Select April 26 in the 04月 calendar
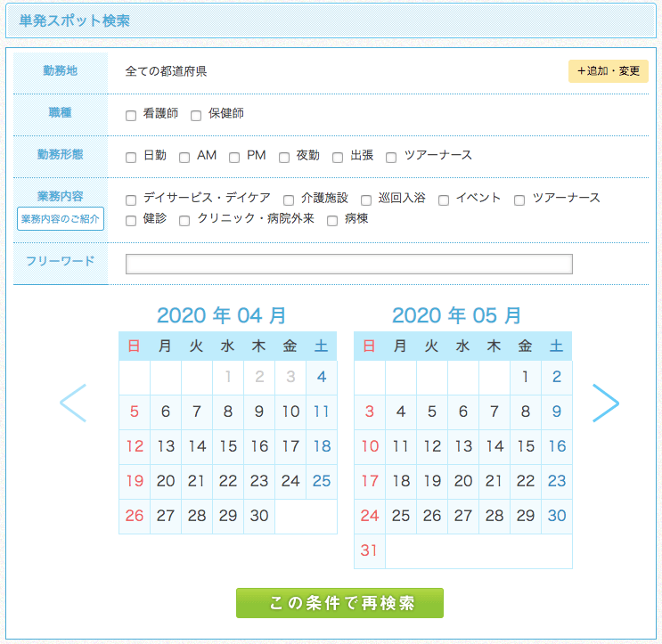662x644 pixels. coord(135,516)
